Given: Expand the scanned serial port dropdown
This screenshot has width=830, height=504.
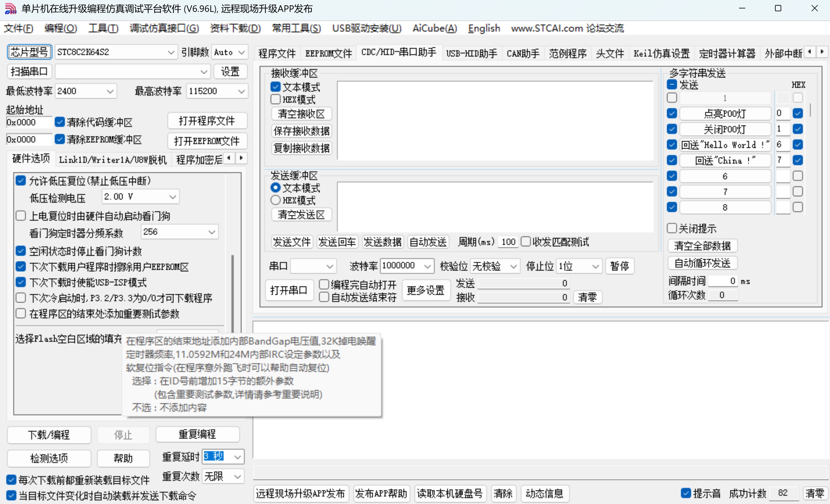Looking at the screenshot, I should click(132, 72).
